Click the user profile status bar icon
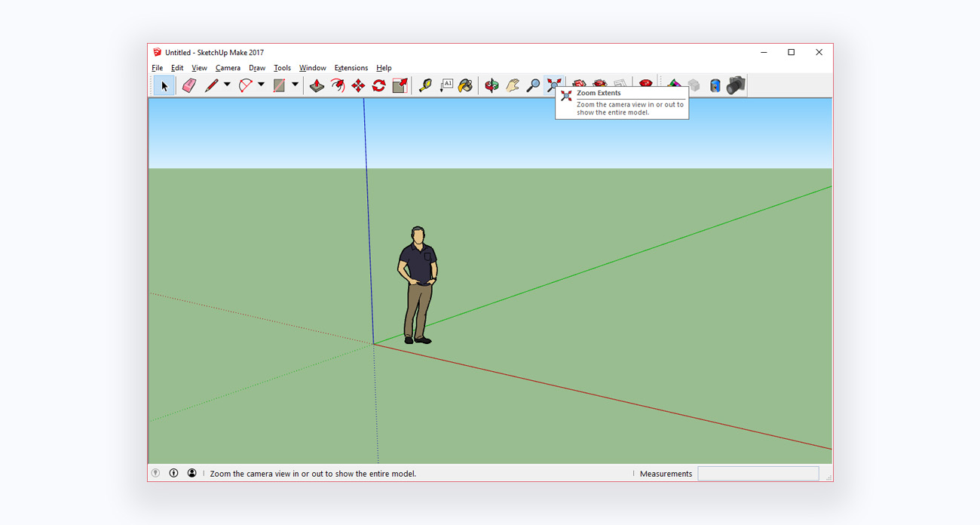Viewport: 980px width, 525px height. (192, 474)
